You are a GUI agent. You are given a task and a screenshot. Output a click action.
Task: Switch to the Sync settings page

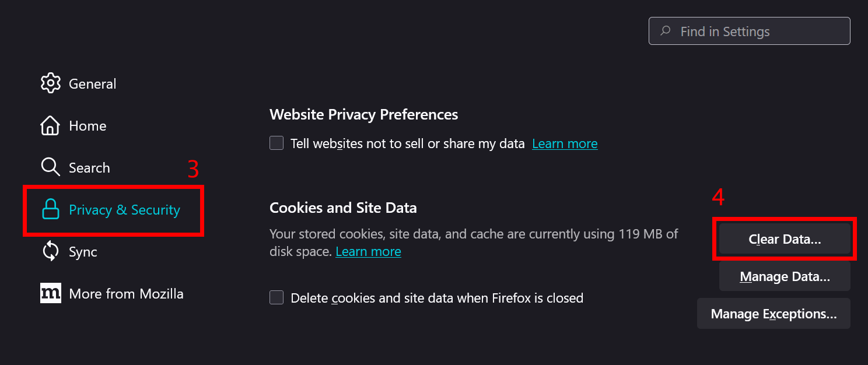[x=83, y=251]
